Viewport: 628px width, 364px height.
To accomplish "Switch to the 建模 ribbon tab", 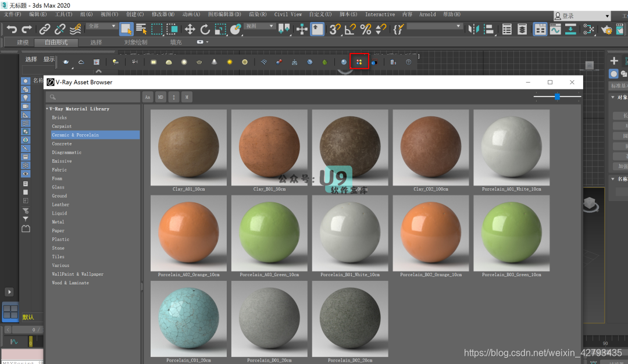I will click(x=23, y=42).
